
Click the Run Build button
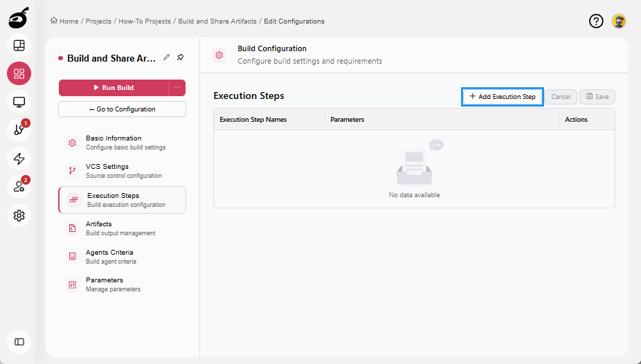[114, 87]
